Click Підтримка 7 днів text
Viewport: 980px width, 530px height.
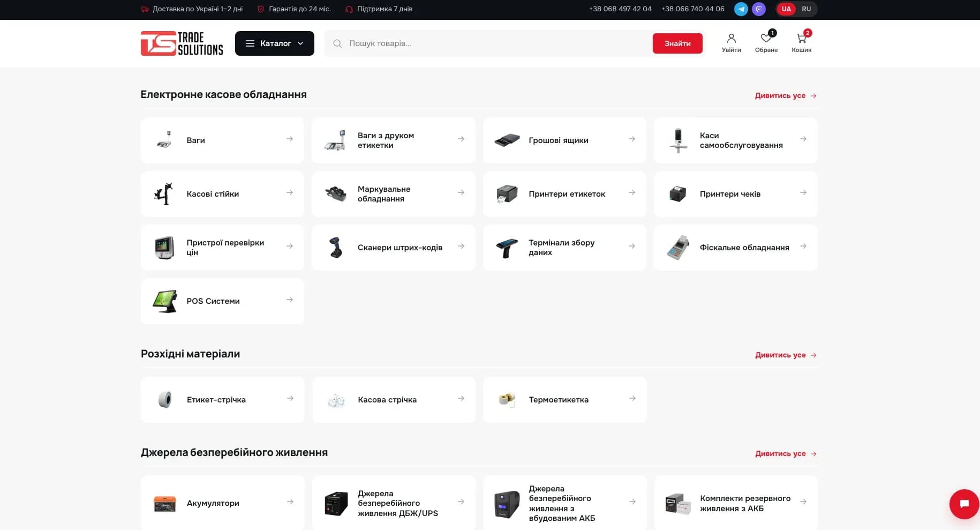(x=385, y=9)
